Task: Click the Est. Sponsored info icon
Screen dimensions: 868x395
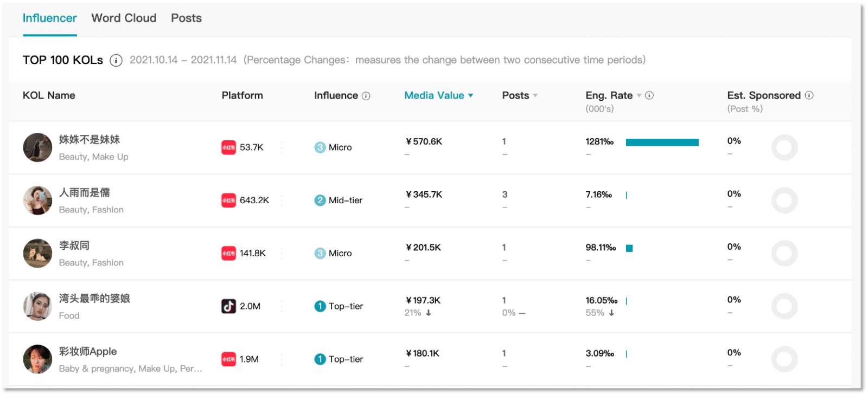Action: coord(809,95)
